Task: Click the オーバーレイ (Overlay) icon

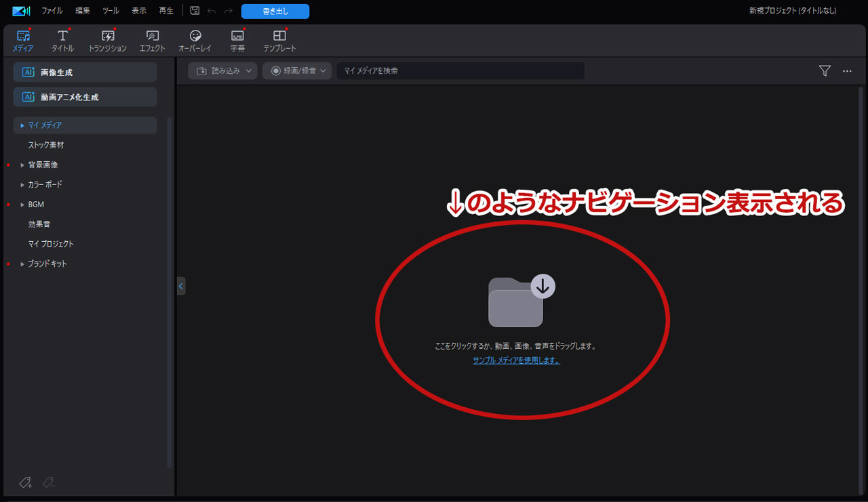Action: (x=195, y=39)
